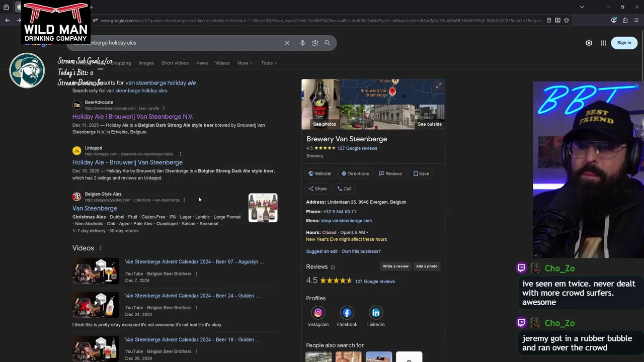The image size is (644, 362).
Task: Open the Tools dropdown
Action: [269, 63]
